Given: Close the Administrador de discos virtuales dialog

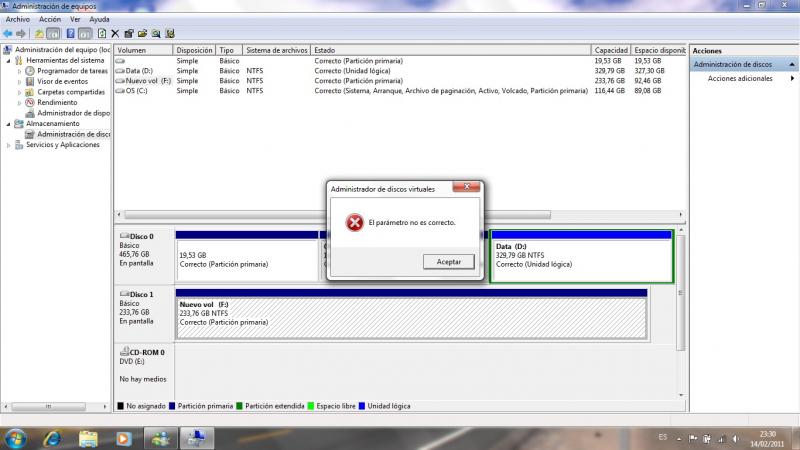Looking at the screenshot, I should pyautogui.click(x=466, y=187).
